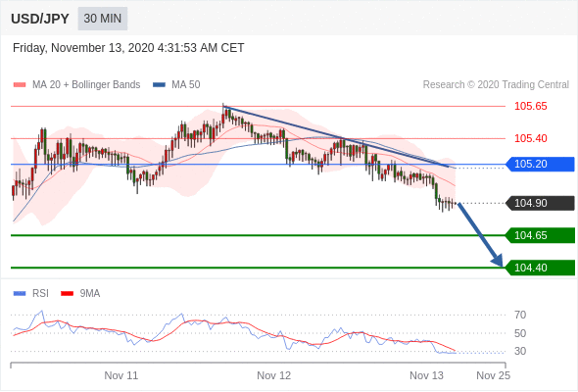Click the MA 20 + Bollinger Bands label
This screenshot has width=578, height=392.
pos(86,85)
